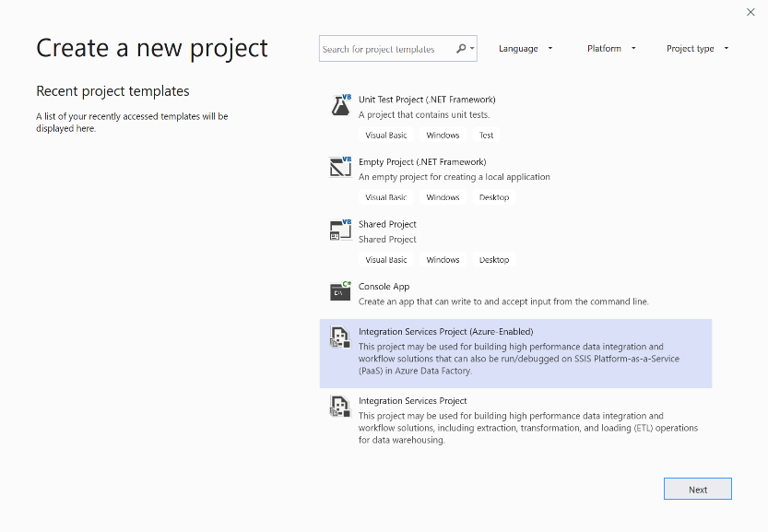The width and height of the screenshot is (768, 532).
Task: Click the recently accessed templates message
Action: 132,123
